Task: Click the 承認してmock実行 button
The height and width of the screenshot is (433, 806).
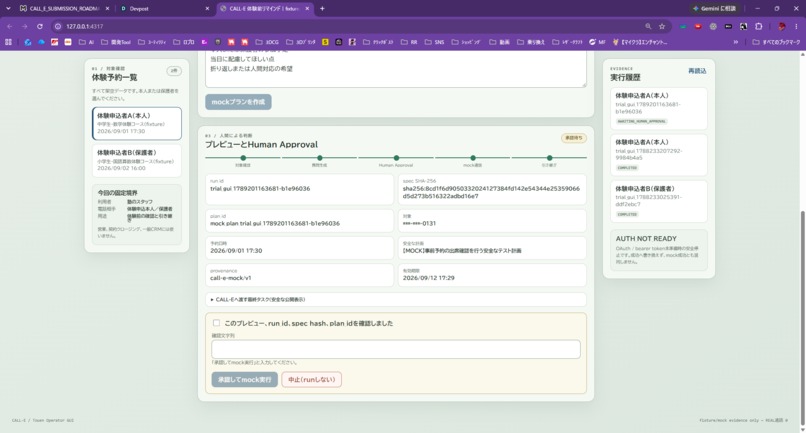Action: click(x=245, y=380)
